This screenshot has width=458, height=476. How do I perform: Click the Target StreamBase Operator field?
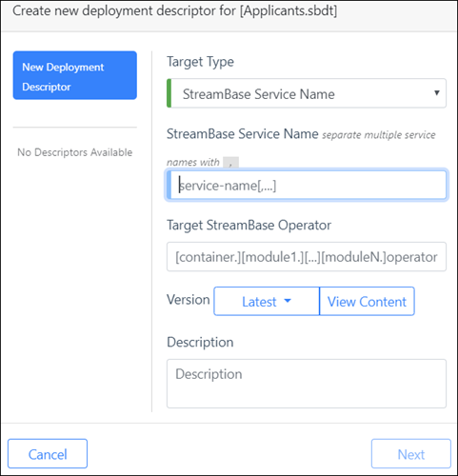[x=307, y=257]
